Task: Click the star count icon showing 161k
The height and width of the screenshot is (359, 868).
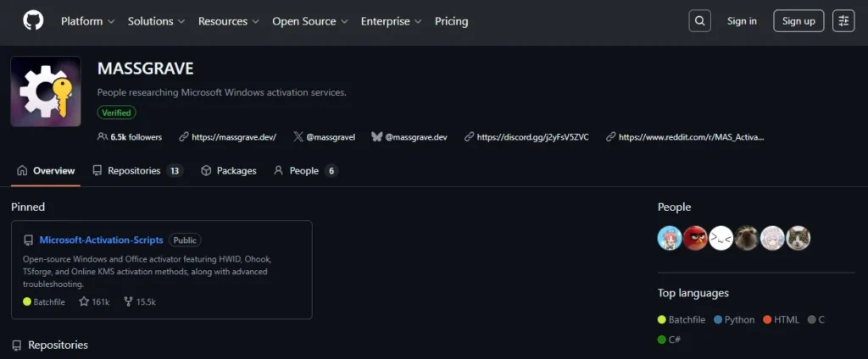Action: click(x=84, y=301)
